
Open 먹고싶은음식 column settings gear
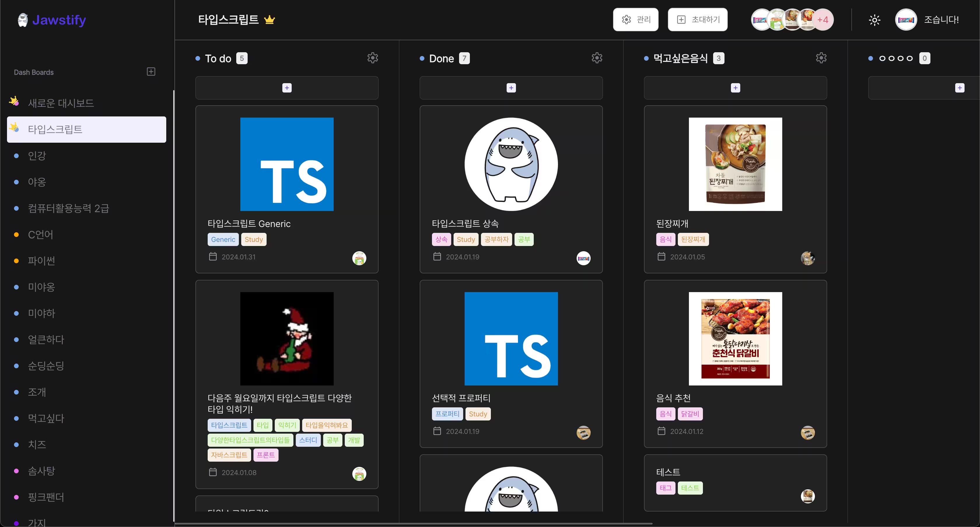[821, 58]
